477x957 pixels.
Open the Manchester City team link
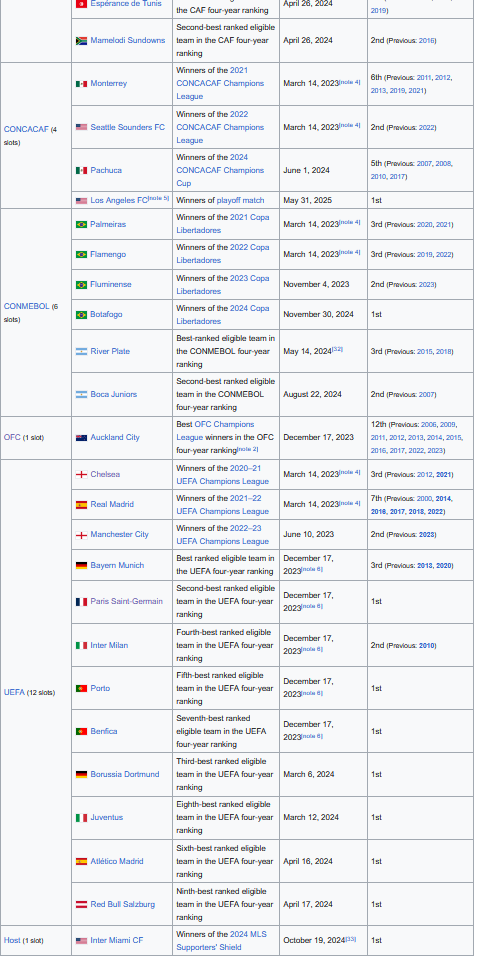point(120,535)
